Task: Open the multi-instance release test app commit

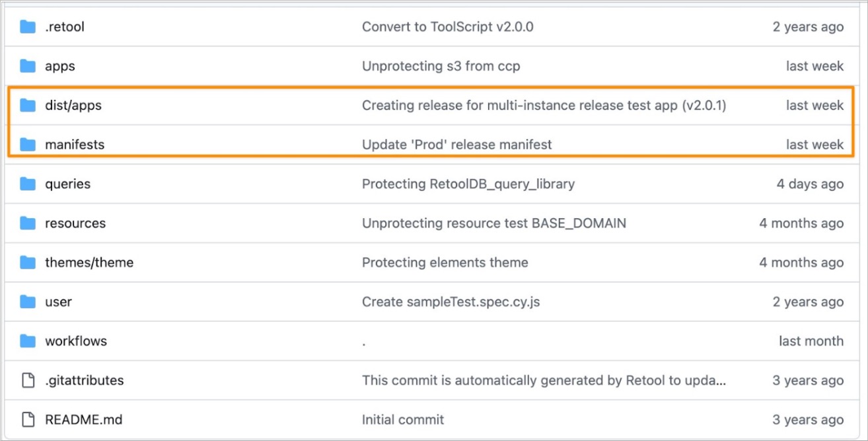Action: click(x=544, y=105)
